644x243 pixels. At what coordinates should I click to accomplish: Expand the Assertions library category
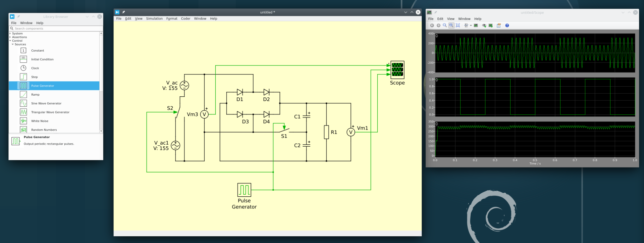pos(10,37)
